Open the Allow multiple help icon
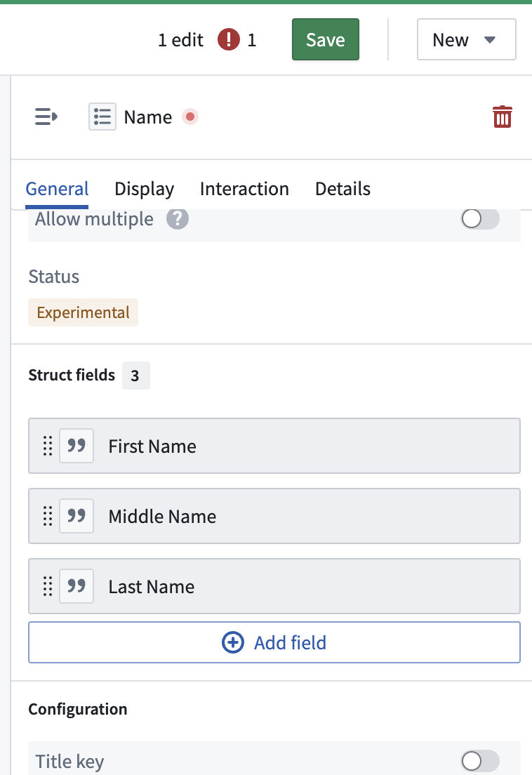The image size is (532, 775). 178,218
